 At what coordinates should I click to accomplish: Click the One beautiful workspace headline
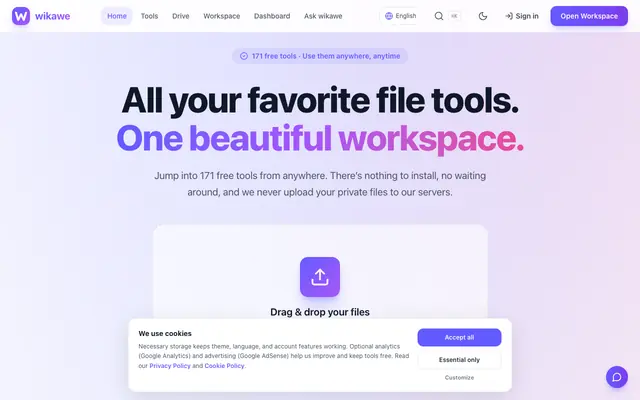tap(320, 138)
